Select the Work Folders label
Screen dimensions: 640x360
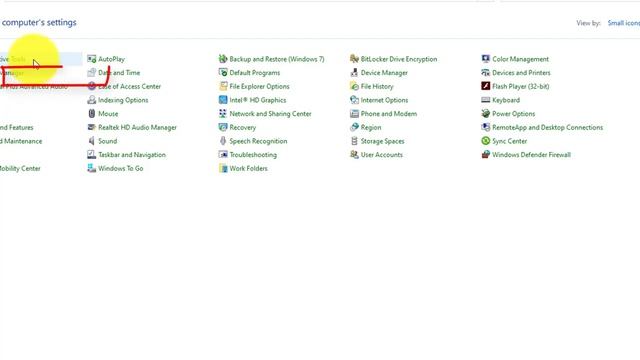248,168
